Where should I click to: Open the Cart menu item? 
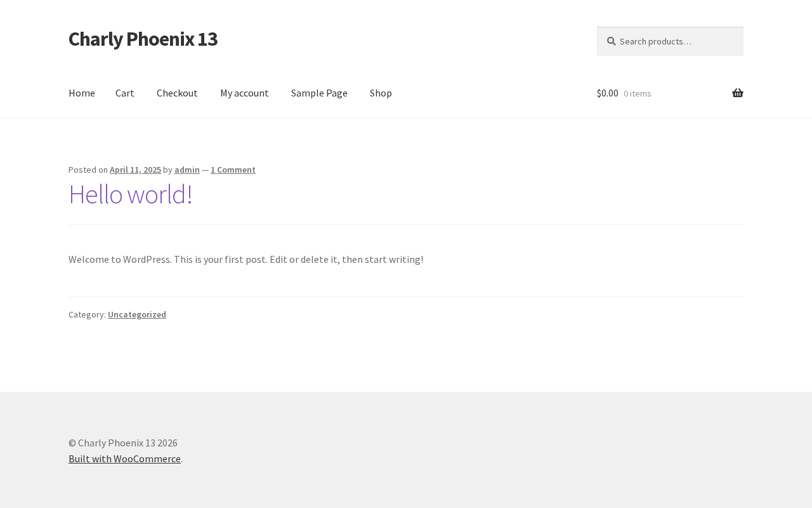click(x=125, y=93)
